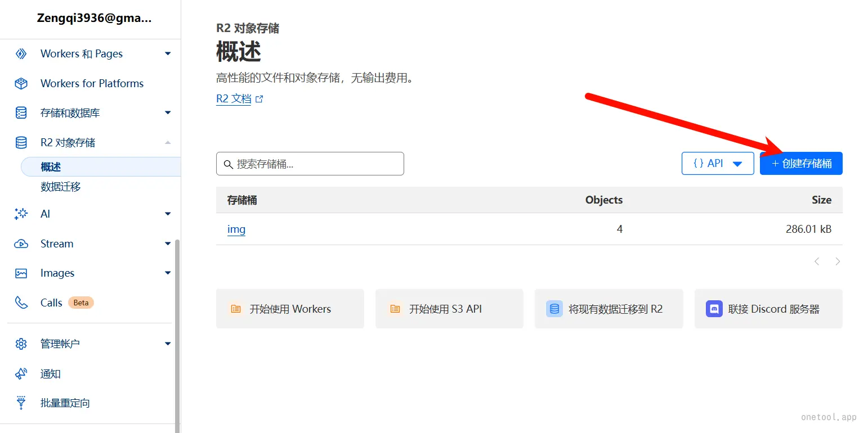Open the { } API dropdown
868x433 pixels.
717,164
